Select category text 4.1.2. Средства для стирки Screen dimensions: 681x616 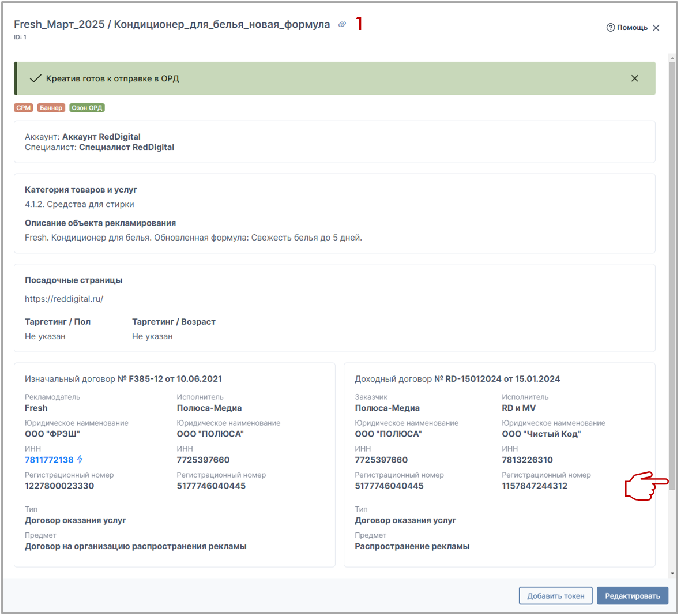pyautogui.click(x=80, y=204)
